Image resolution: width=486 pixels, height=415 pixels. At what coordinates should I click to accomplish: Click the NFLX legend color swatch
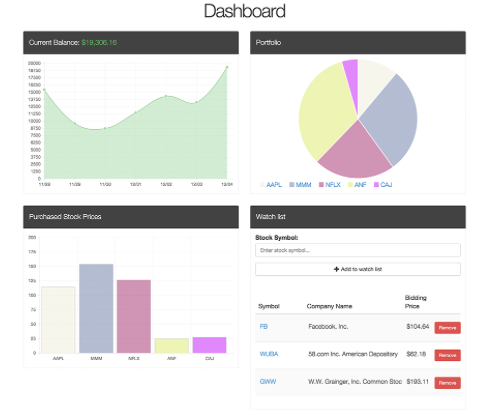[321, 185]
